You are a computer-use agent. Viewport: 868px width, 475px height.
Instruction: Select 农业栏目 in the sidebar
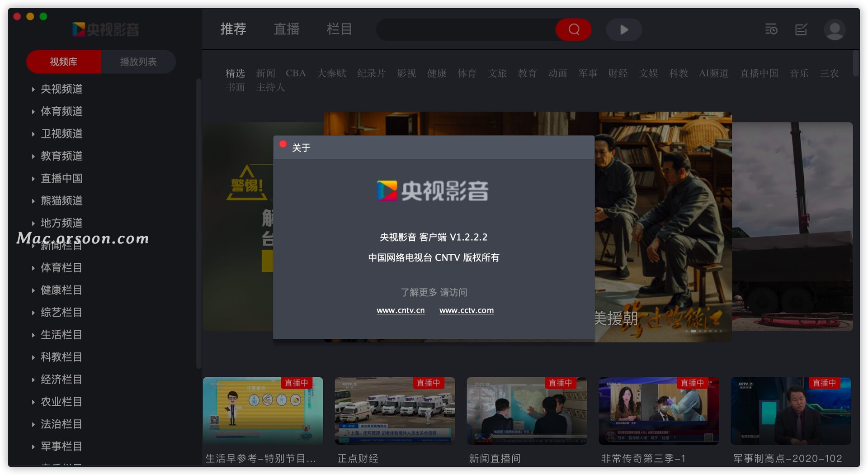(x=61, y=402)
